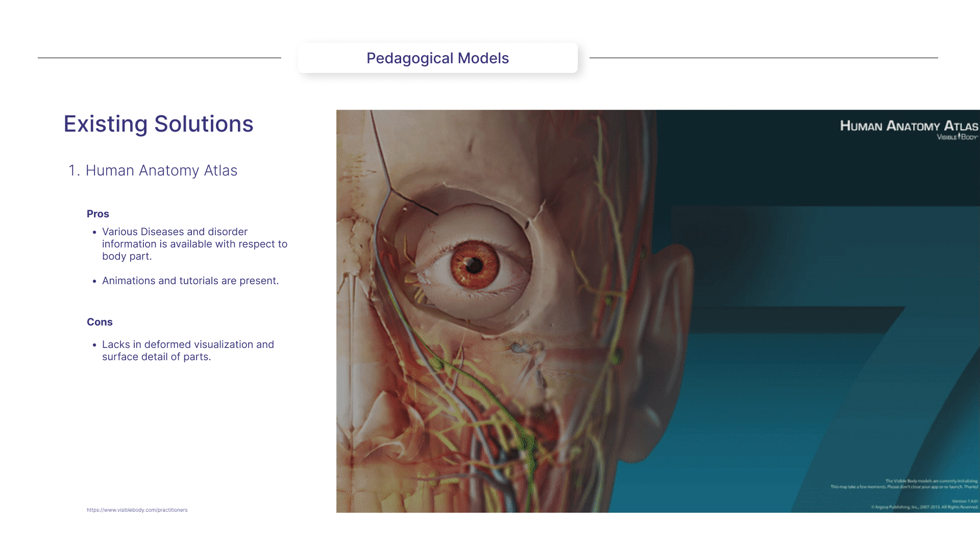980x551 pixels.
Task: Select the 'Existing Solutions' heading
Action: [158, 124]
